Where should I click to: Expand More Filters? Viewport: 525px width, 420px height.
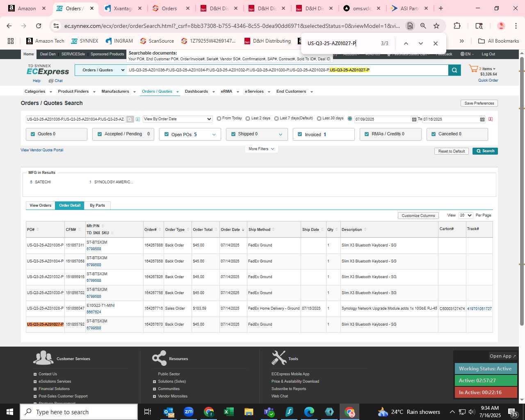tap(261, 149)
